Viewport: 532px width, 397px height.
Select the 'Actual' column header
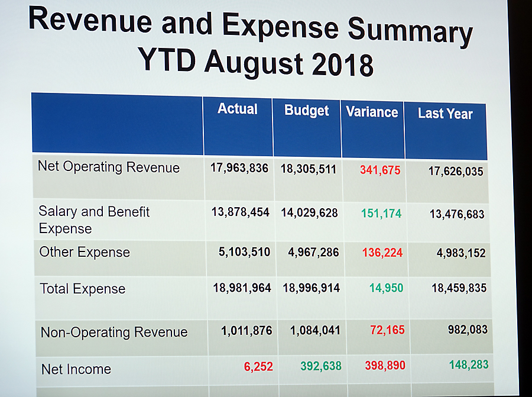(238, 109)
